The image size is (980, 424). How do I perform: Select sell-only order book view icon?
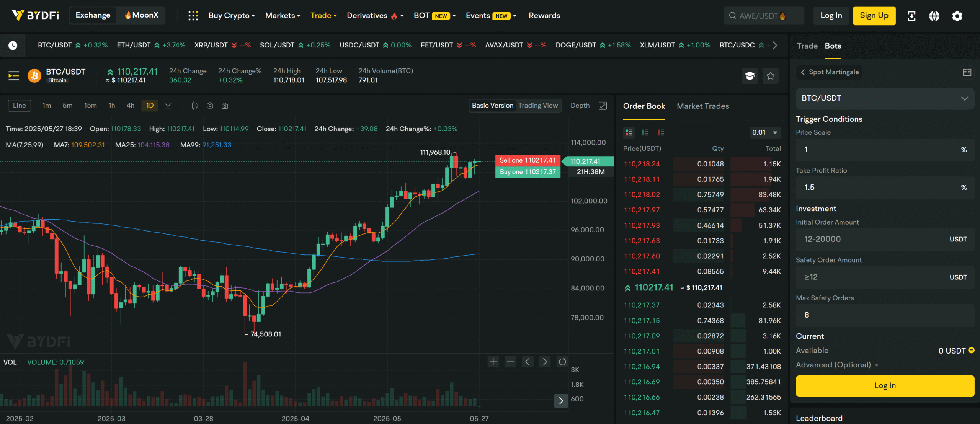click(x=661, y=132)
